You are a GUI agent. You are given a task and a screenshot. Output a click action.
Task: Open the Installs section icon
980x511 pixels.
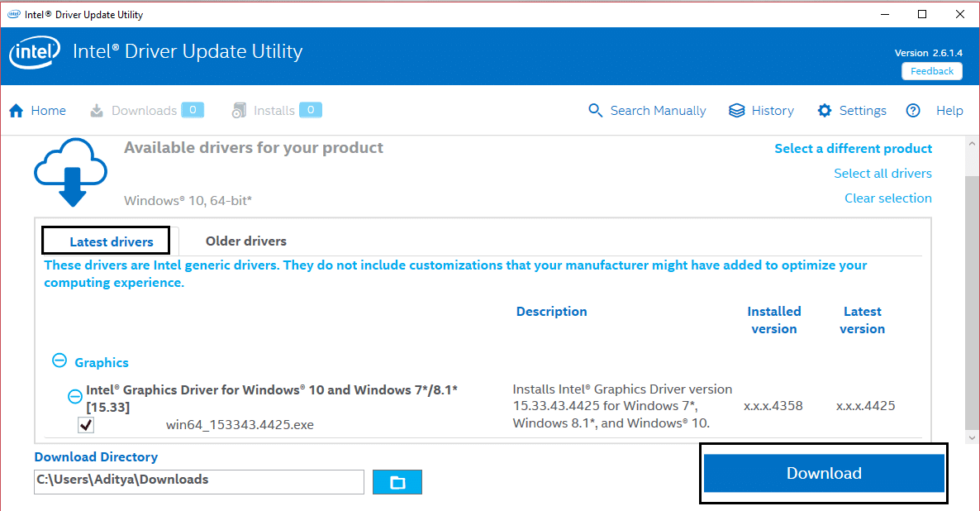point(239,109)
